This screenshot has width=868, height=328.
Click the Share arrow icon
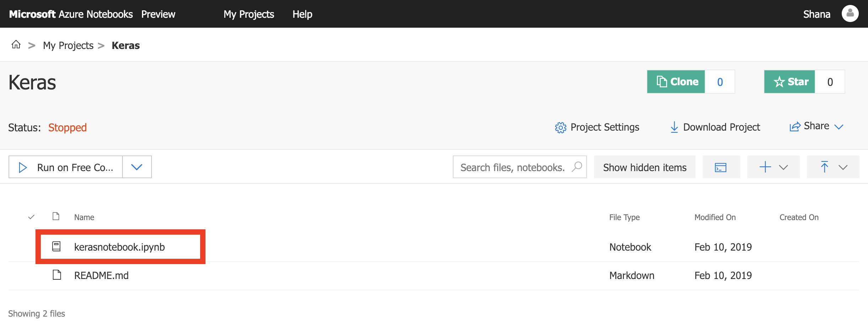pos(795,126)
